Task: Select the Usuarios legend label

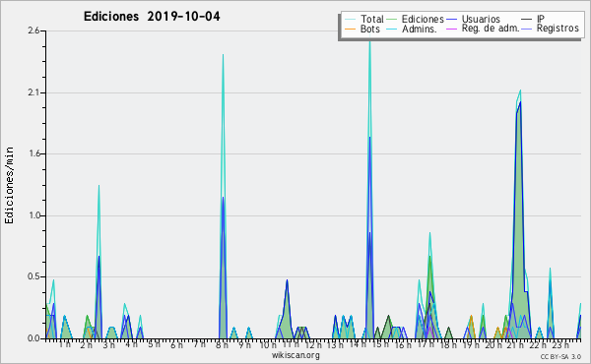Action: click(481, 19)
